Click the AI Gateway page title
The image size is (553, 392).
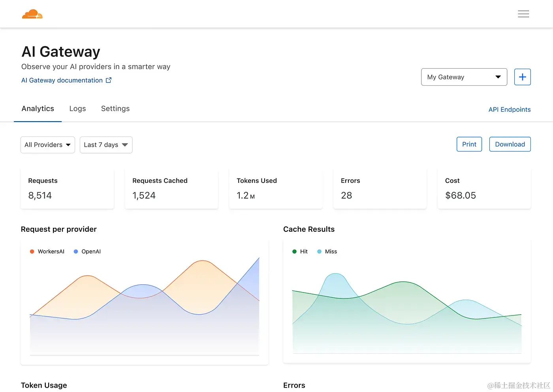click(61, 52)
